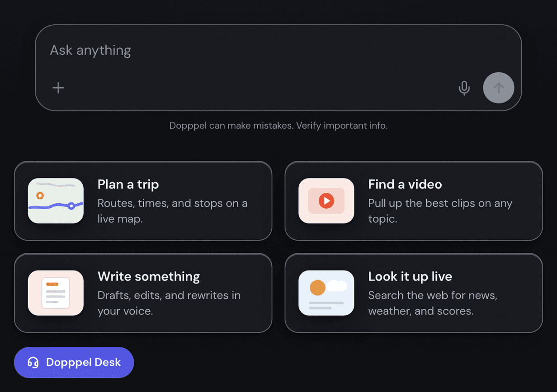
Task: Click the Look it up live weather thumbnail
Action: click(x=326, y=293)
